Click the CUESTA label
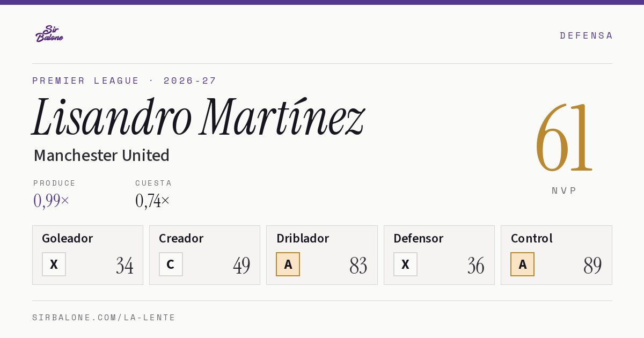 coord(153,183)
